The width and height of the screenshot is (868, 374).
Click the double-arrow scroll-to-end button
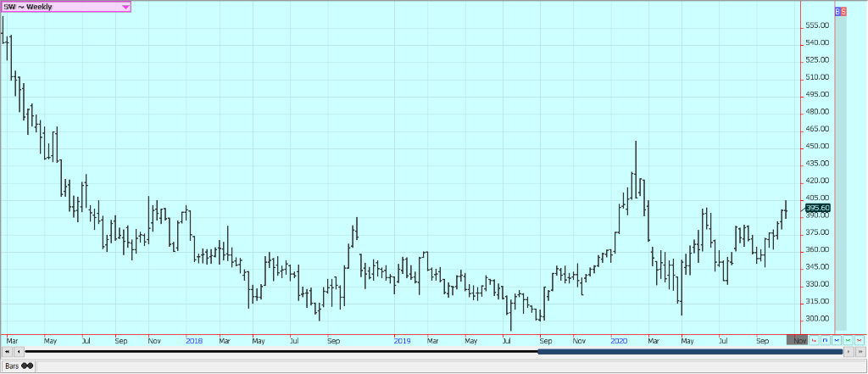point(860,351)
